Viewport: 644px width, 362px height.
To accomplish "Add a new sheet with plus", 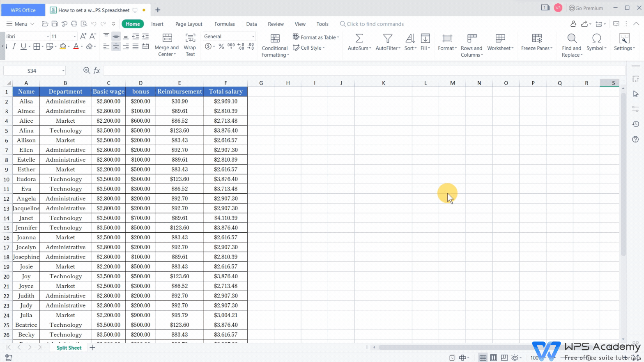I will (92, 348).
